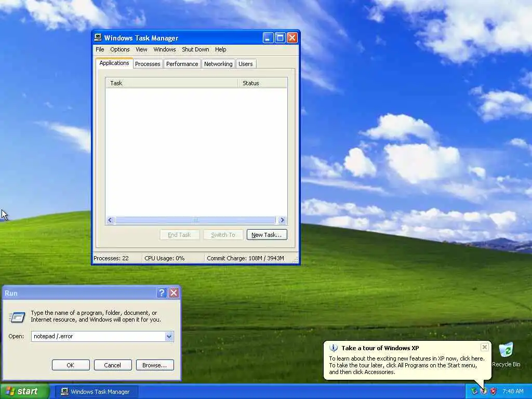
Task: Open the Windows menu in Task Manager
Action: click(165, 49)
